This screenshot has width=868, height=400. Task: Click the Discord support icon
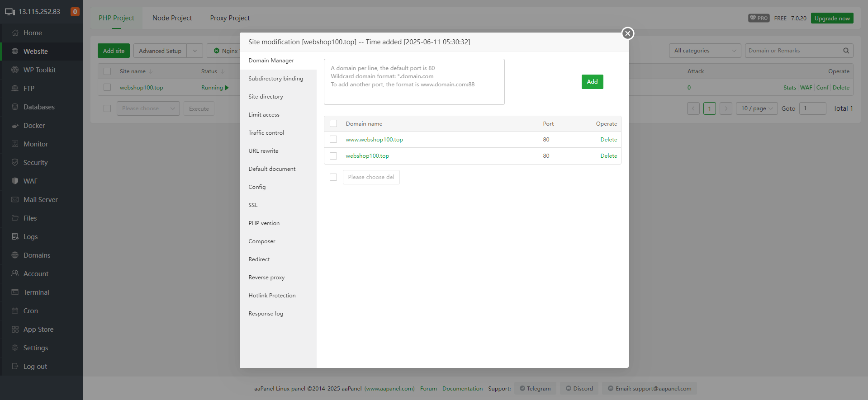pyautogui.click(x=569, y=388)
